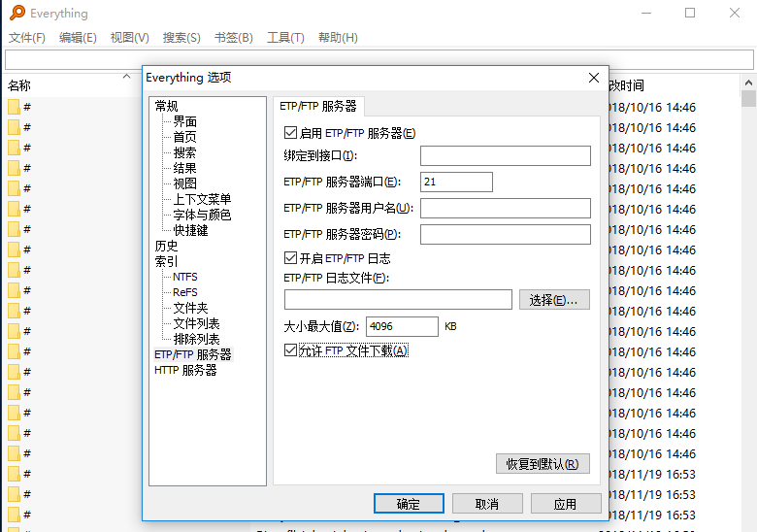
Task: Select 常规 in the options tree
Action: 166,106
